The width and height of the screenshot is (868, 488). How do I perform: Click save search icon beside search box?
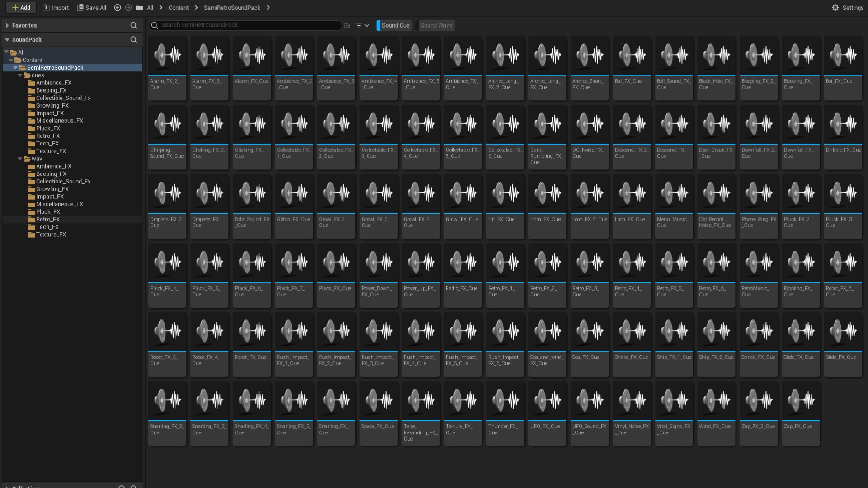347,26
